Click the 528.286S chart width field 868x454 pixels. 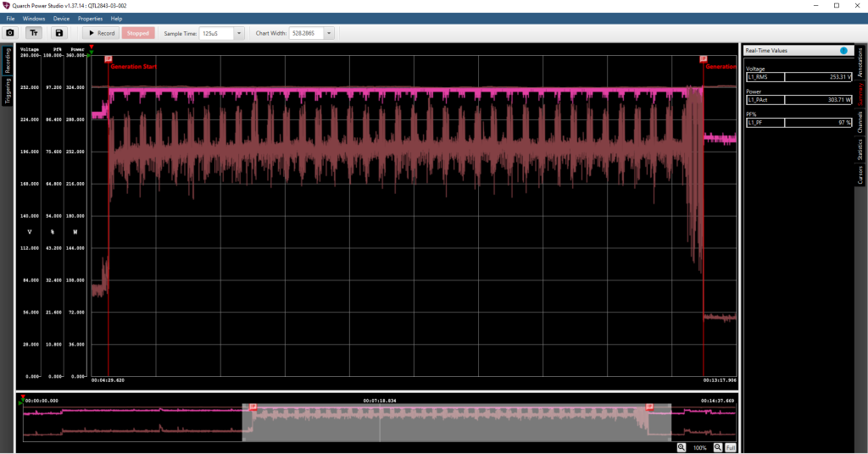pos(306,33)
